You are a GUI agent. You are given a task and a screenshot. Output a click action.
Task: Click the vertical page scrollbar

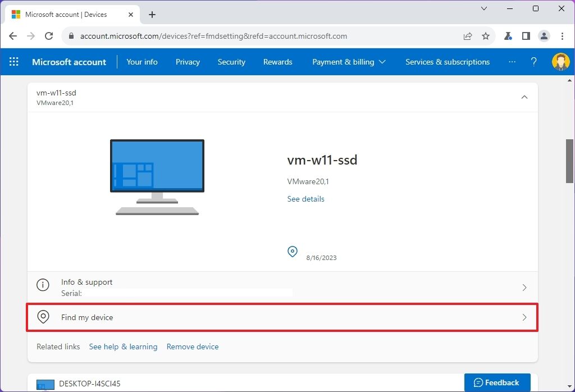pyautogui.click(x=569, y=160)
